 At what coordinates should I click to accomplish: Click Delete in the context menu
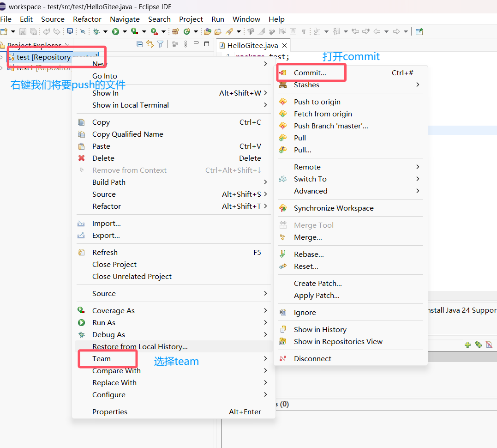(173, 158)
